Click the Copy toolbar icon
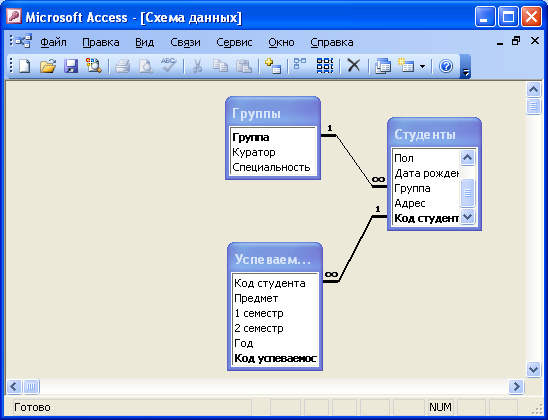This screenshot has width=548, height=420. [220, 66]
